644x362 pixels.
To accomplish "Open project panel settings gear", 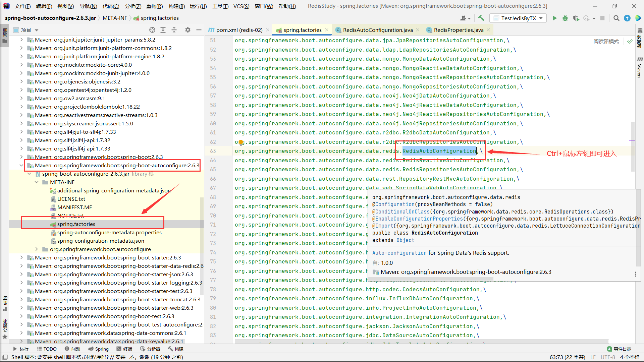I will click(x=188, y=30).
